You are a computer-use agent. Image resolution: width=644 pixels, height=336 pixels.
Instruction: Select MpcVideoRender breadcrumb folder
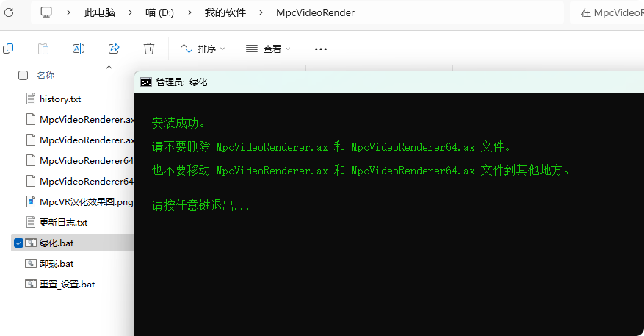315,12
